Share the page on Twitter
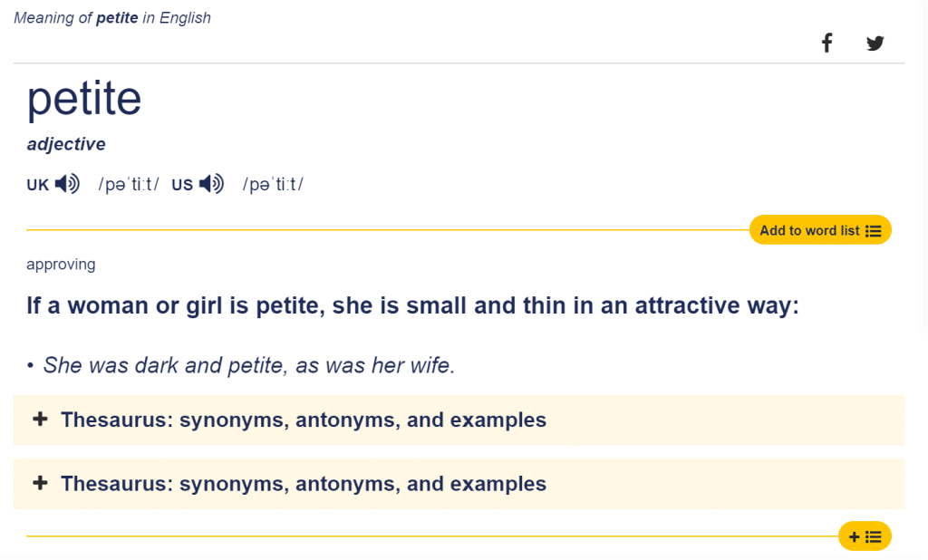Viewport: 928px width, 560px height. click(x=875, y=43)
